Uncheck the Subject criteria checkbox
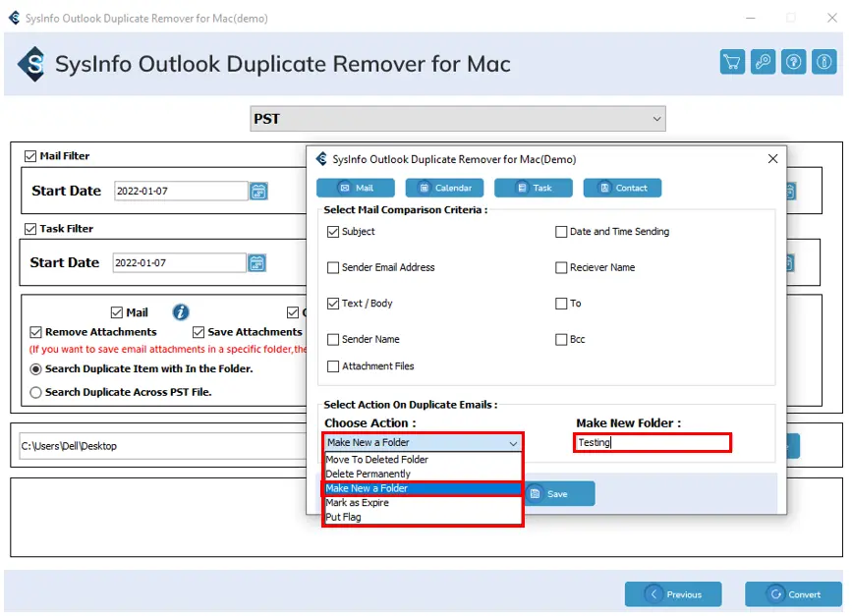This screenshot has height=616, width=852. (333, 232)
